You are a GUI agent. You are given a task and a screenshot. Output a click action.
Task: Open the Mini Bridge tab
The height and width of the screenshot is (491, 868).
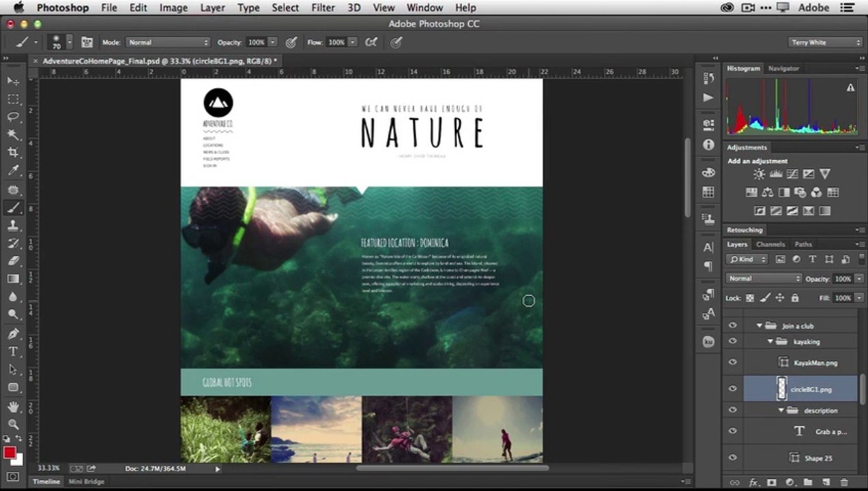(x=86, y=481)
